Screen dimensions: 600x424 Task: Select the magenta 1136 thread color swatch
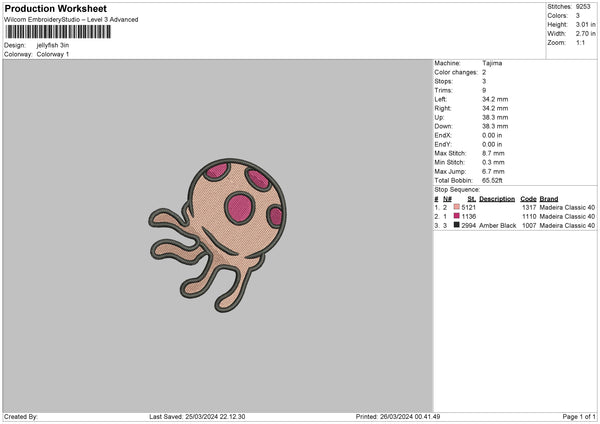pyautogui.click(x=457, y=216)
